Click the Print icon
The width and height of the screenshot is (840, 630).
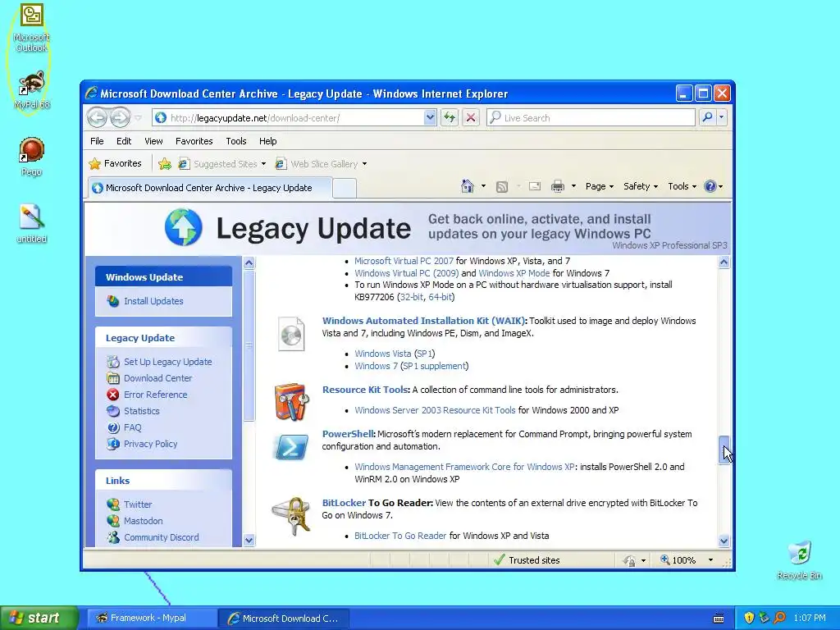coord(558,186)
